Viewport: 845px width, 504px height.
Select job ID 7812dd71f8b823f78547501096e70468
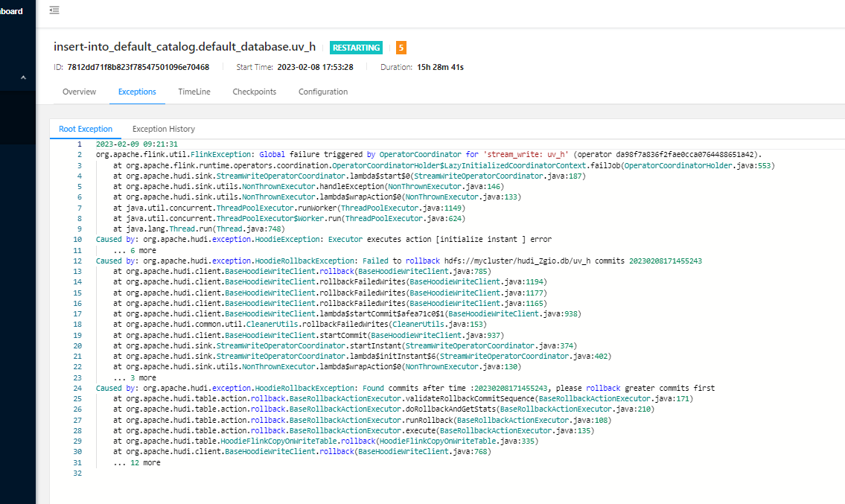138,68
